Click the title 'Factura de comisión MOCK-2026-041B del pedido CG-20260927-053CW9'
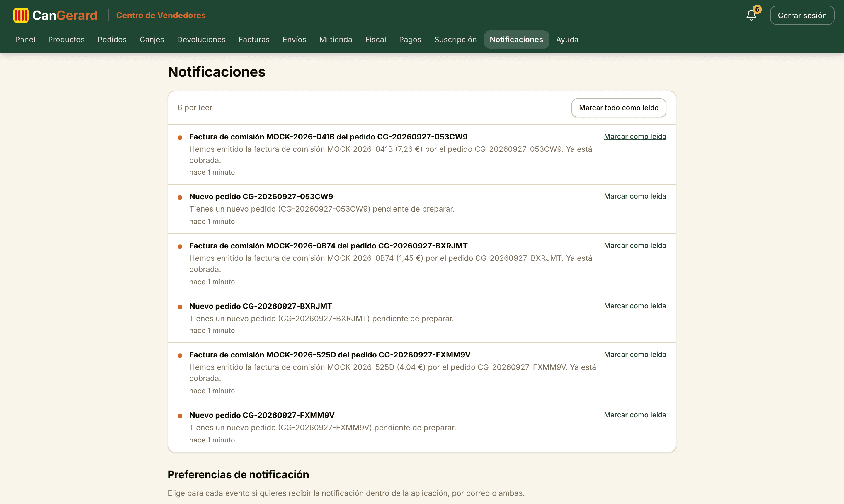The width and height of the screenshot is (844, 504). click(328, 137)
